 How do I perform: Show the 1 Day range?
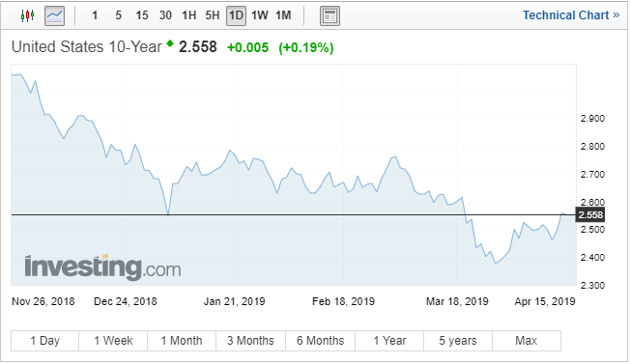[x=45, y=341]
